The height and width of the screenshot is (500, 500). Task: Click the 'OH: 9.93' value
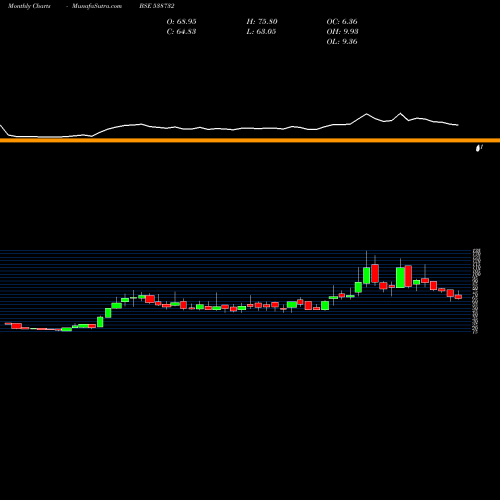coord(342,31)
